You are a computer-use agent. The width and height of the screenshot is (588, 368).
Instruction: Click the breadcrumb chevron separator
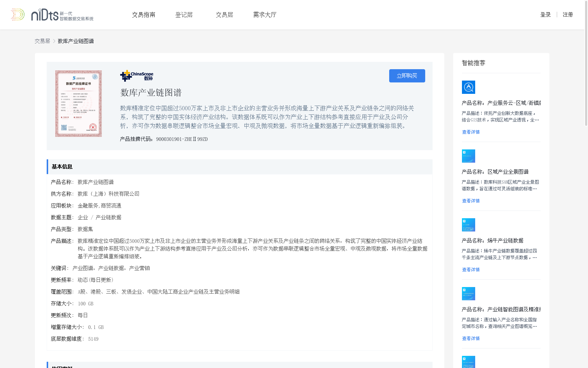[54, 41]
